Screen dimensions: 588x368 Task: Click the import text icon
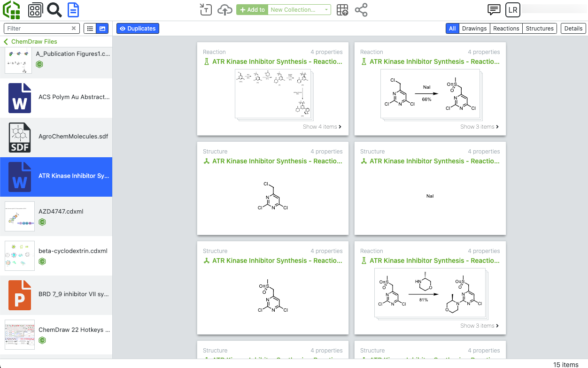click(x=205, y=9)
